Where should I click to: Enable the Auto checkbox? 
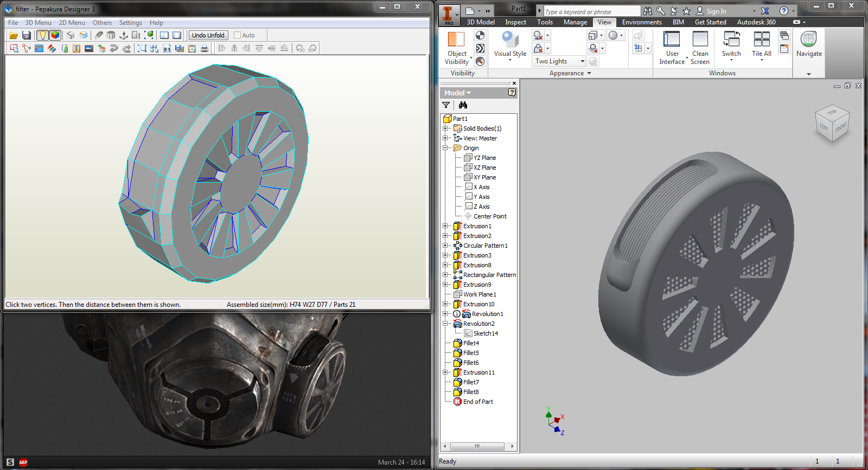tap(237, 35)
